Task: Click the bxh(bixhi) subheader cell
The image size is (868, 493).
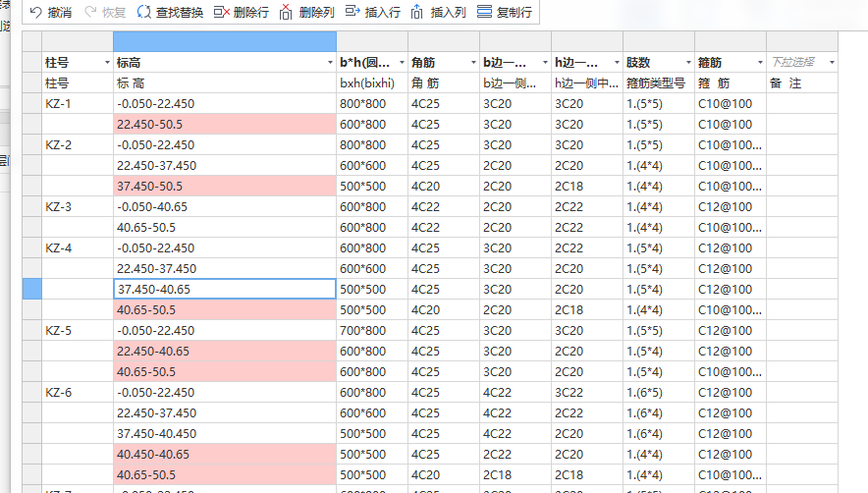Action: [x=372, y=83]
